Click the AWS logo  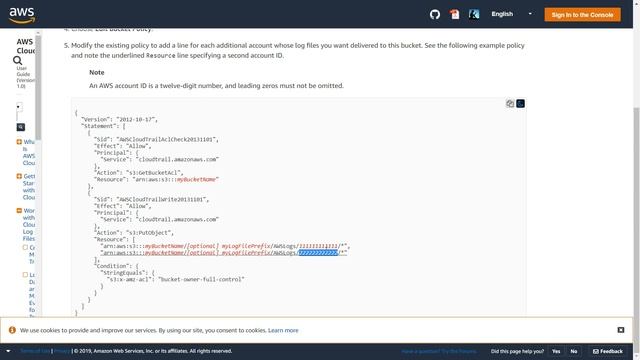point(22,15)
